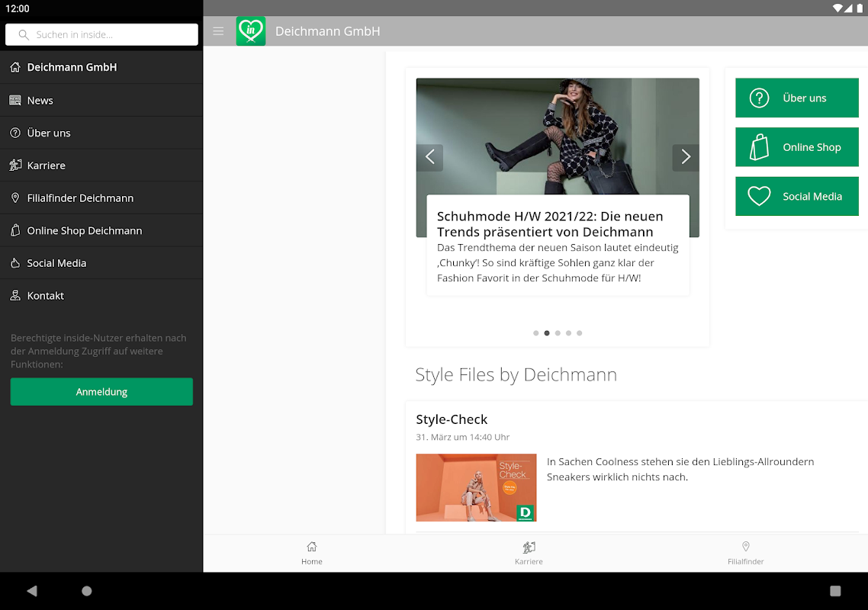This screenshot has height=610, width=868.
Task: Open the Online Shop green tile
Action: [796, 147]
